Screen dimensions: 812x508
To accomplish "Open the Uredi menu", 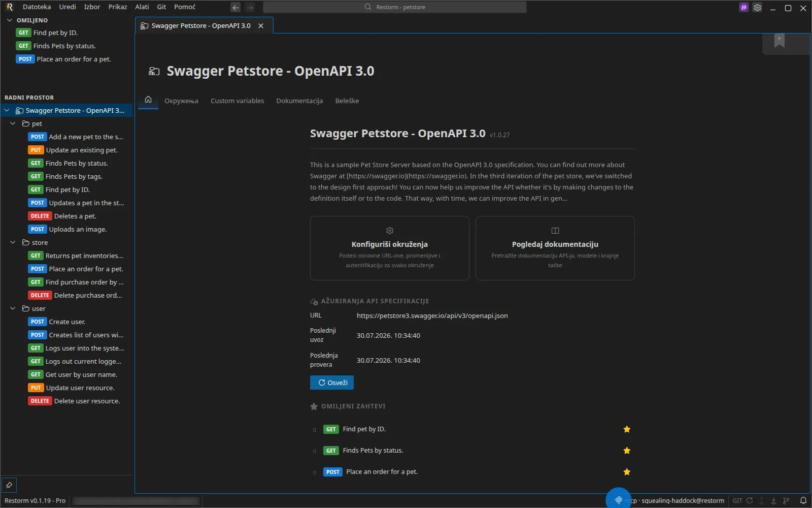I will (67, 7).
